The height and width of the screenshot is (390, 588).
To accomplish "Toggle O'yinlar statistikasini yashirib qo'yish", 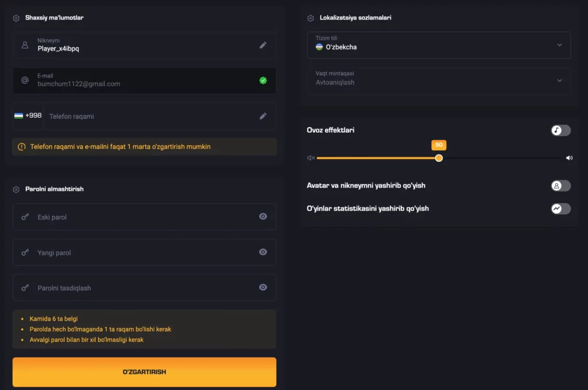I will click(x=560, y=208).
